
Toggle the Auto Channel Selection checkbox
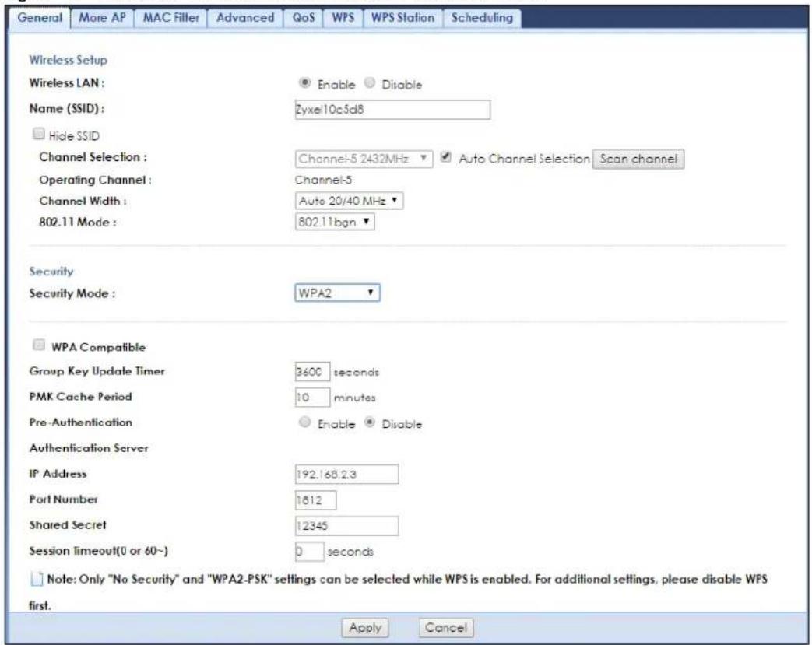(445, 157)
